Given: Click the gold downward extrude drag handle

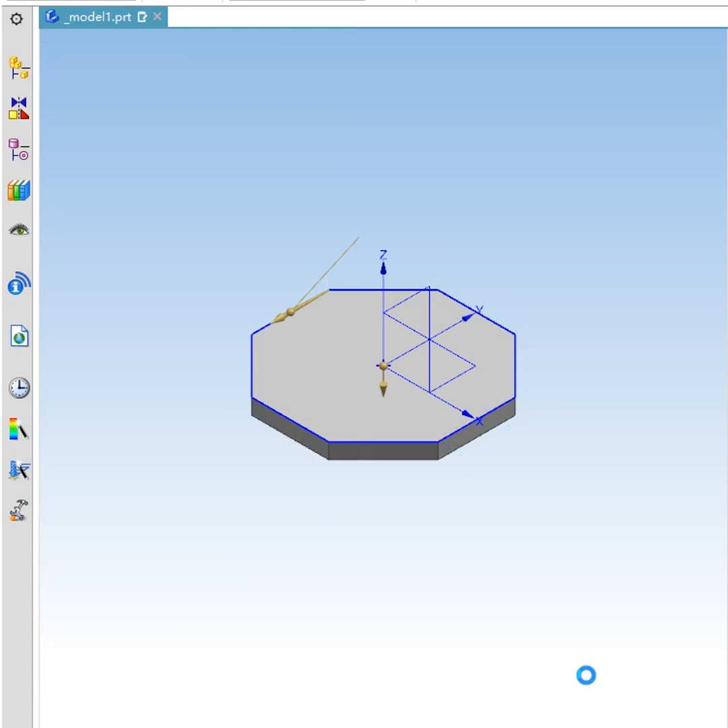Looking at the screenshot, I should [x=383, y=389].
